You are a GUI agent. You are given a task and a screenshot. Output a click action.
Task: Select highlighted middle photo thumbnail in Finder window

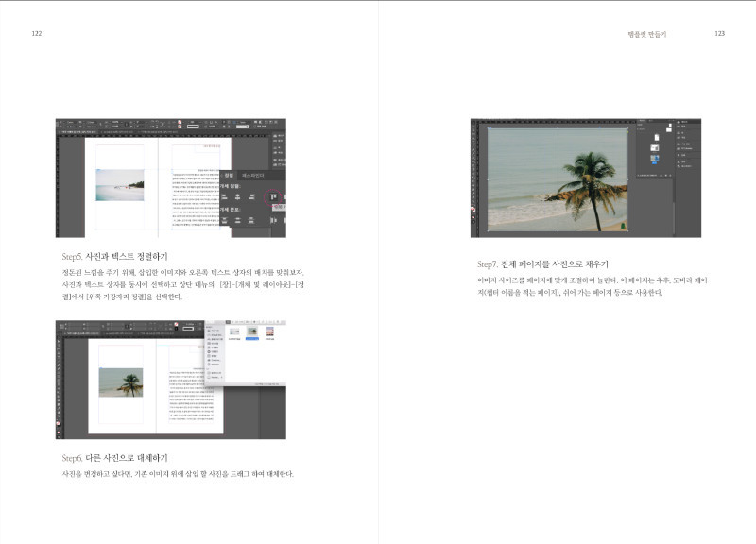[252, 332]
